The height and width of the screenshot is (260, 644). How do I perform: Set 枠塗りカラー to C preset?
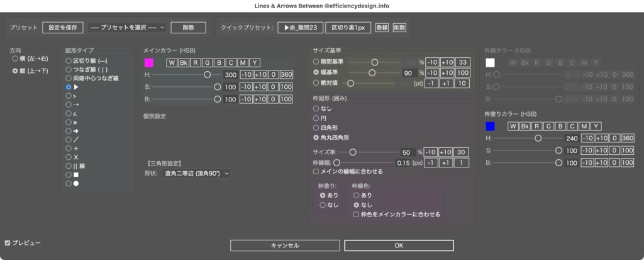click(x=572, y=127)
